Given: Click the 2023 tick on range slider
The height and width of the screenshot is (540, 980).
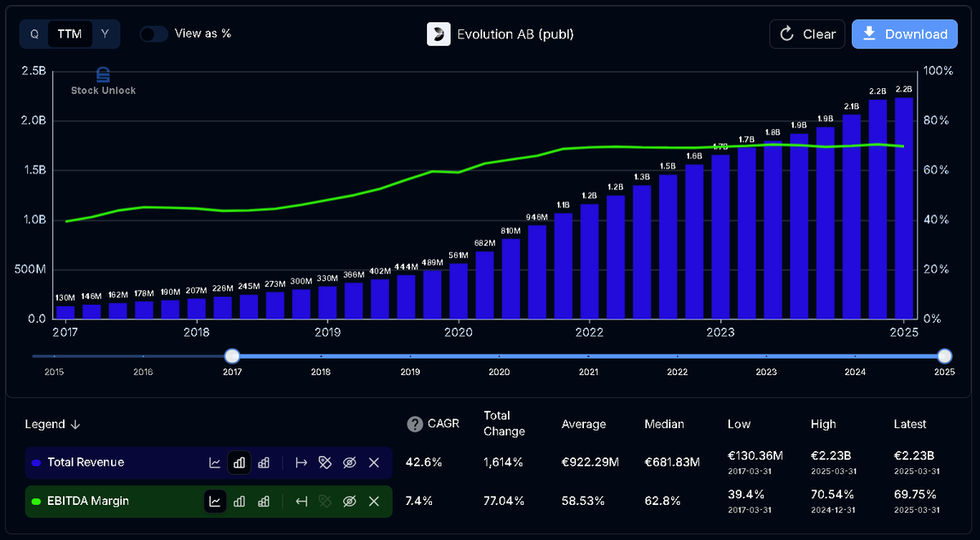Looking at the screenshot, I should click(x=766, y=371).
